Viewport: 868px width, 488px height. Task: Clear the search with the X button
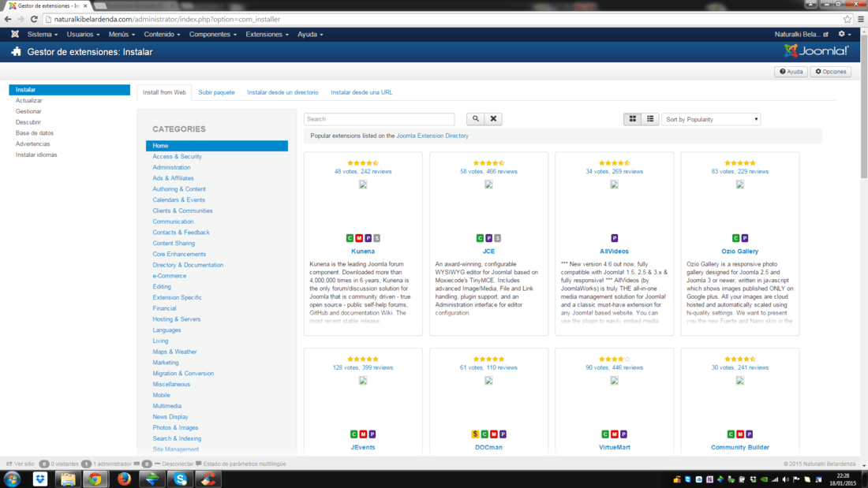tap(493, 119)
